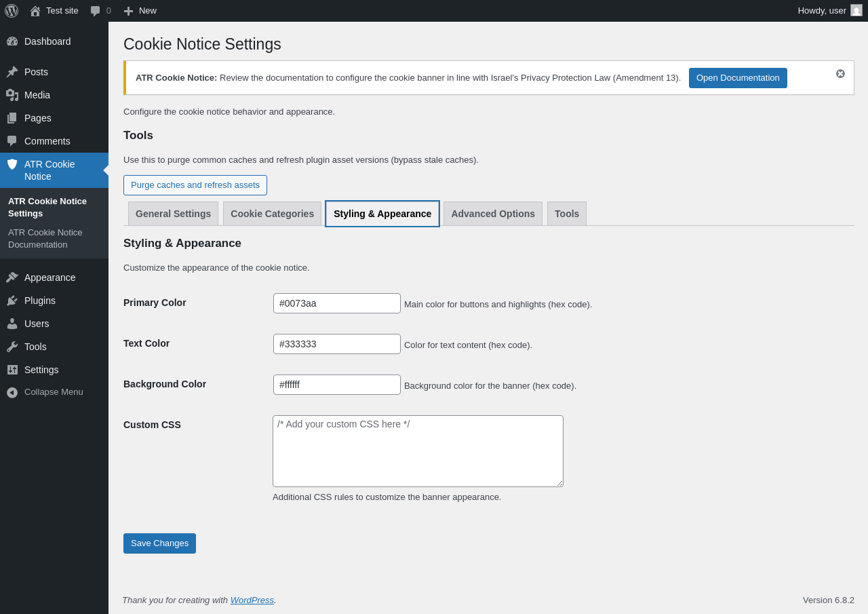Click the ATR Cookie Notice shield icon
868x614 pixels.
12,164
